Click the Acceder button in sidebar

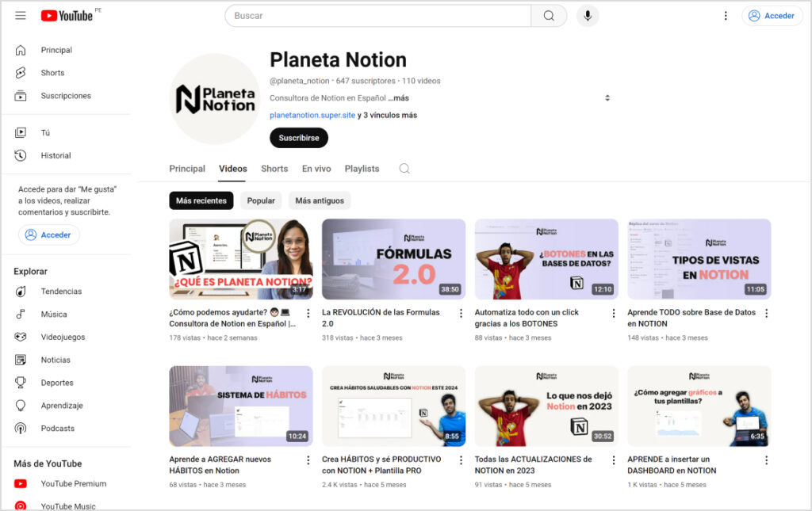pos(48,235)
